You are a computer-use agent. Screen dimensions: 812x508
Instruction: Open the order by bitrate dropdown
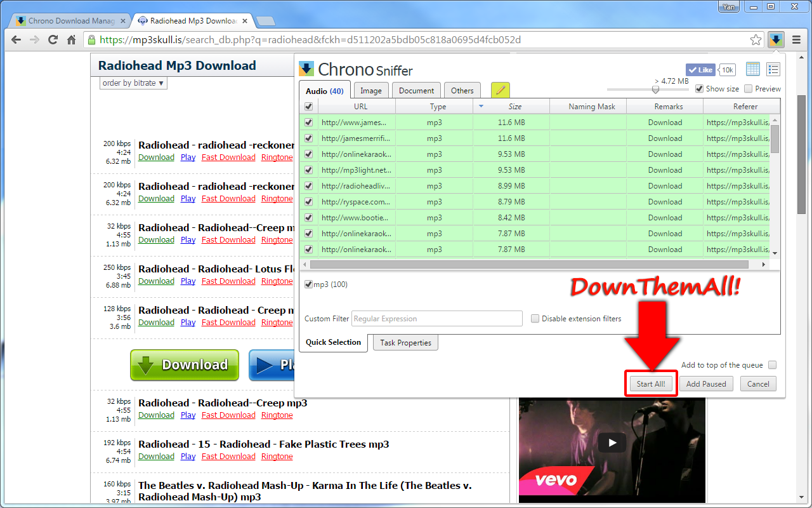click(x=133, y=83)
